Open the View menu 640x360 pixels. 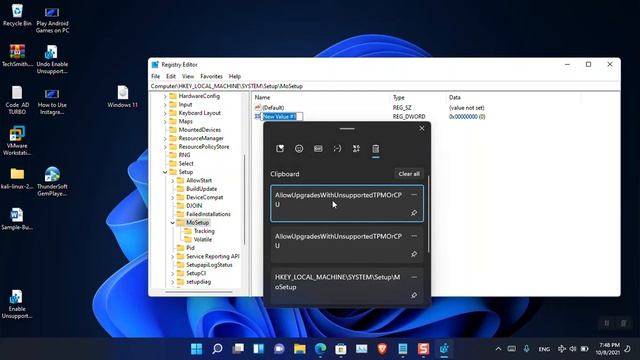click(x=188, y=76)
